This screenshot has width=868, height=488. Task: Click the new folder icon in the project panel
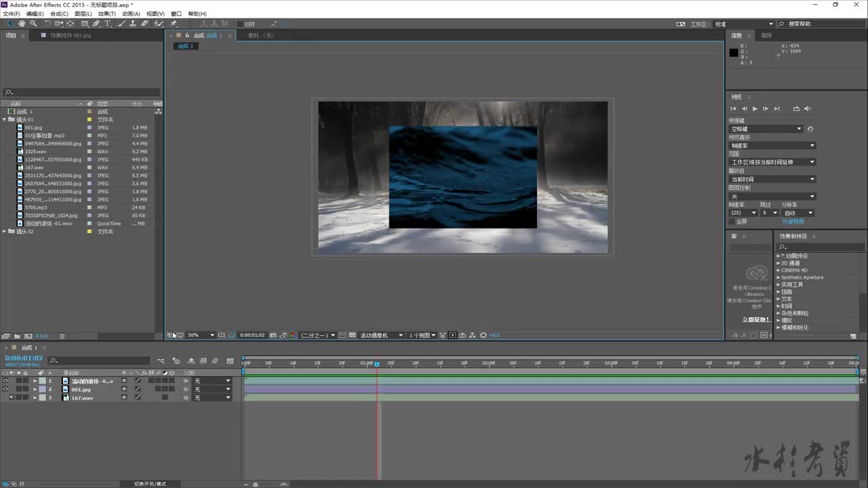(x=17, y=336)
